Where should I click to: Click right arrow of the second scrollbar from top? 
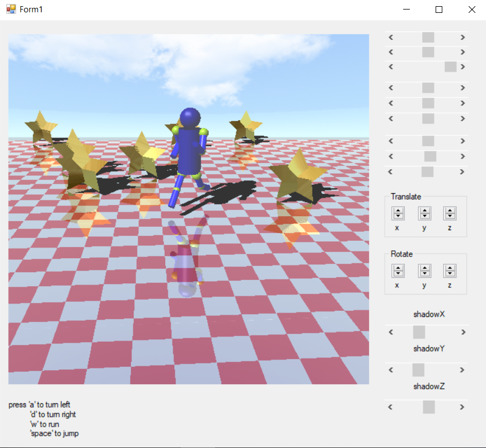462,52
